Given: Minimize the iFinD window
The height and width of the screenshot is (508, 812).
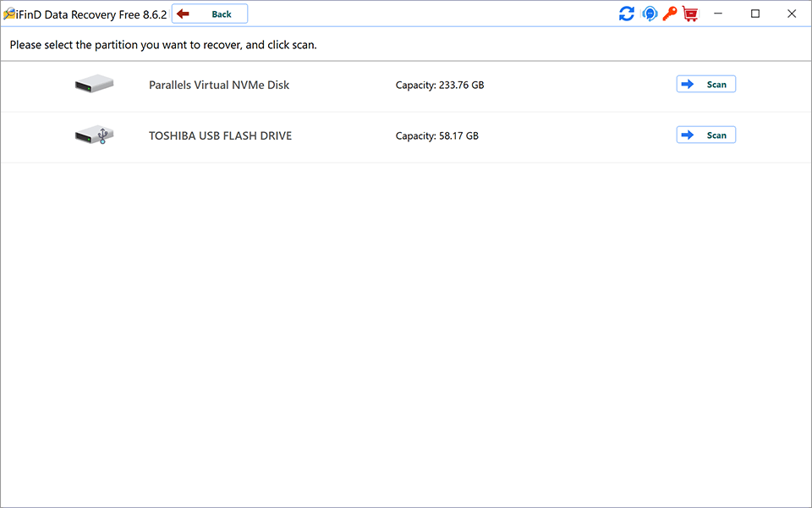Looking at the screenshot, I should coord(718,14).
